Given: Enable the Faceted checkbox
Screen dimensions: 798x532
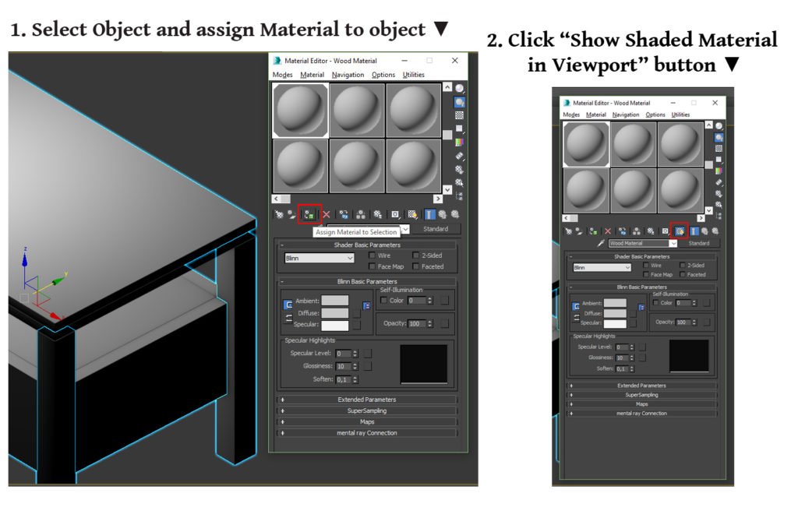Looking at the screenshot, I should 416,266.
